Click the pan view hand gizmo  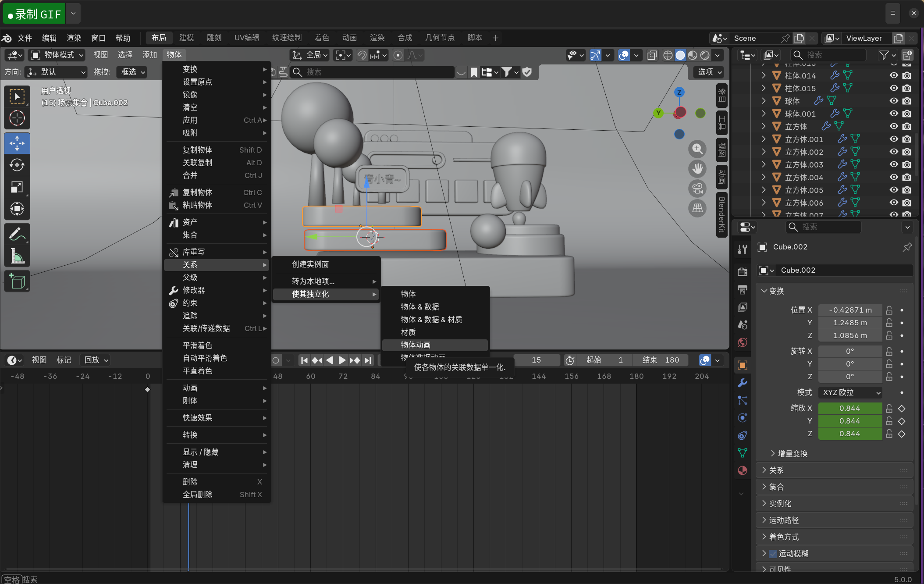click(x=697, y=169)
